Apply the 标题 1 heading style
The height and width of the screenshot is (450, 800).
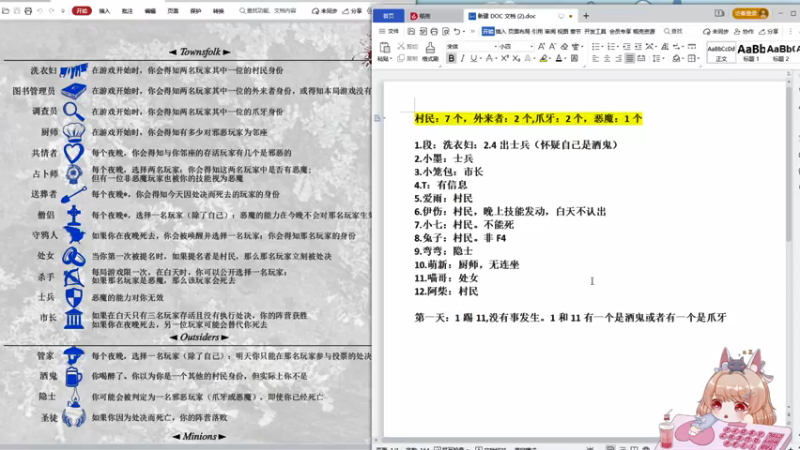[751, 52]
